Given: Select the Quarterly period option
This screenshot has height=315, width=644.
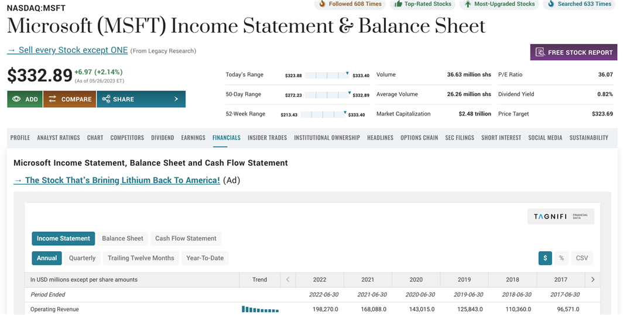Looking at the screenshot, I should coord(82,258).
